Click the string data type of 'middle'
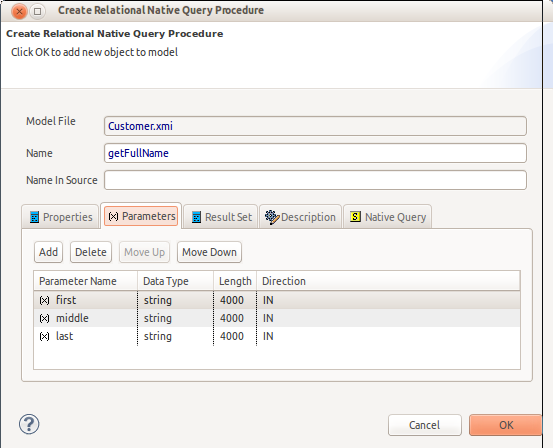This screenshot has height=448, width=553. pyautogui.click(x=175, y=318)
